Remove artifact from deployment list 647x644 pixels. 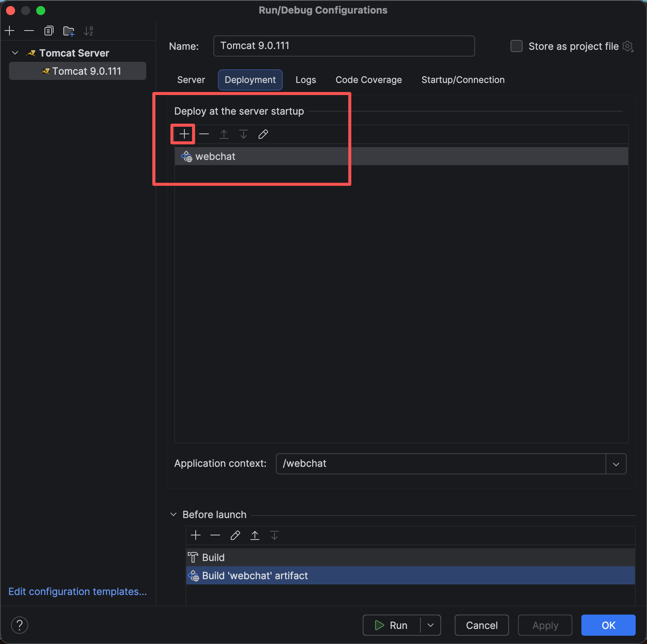click(x=204, y=134)
